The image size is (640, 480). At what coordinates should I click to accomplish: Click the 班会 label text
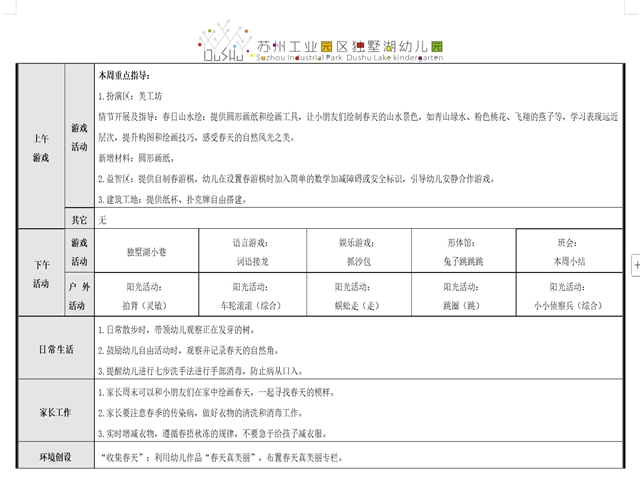[x=567, y=243]
